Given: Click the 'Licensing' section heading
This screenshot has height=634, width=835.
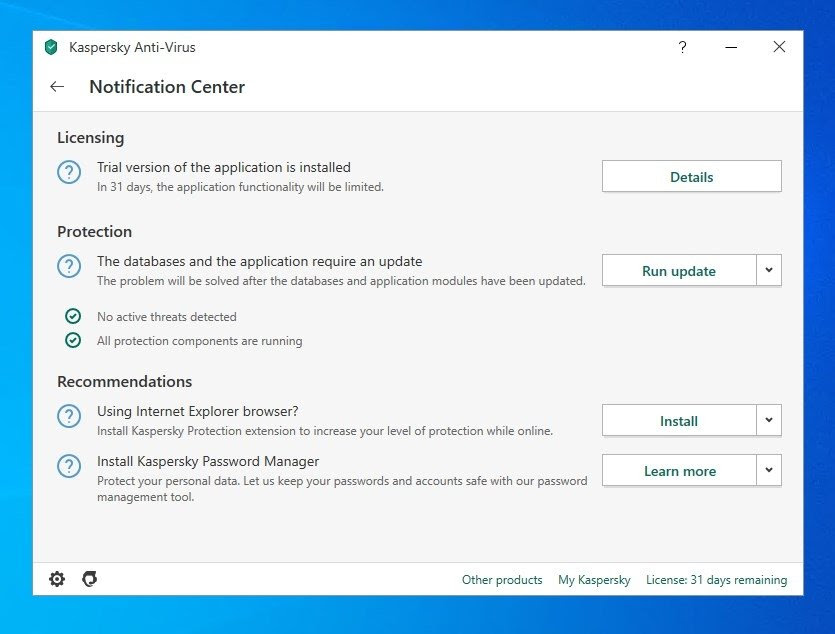Looking at the screenshot, I should tap(91, 138).
